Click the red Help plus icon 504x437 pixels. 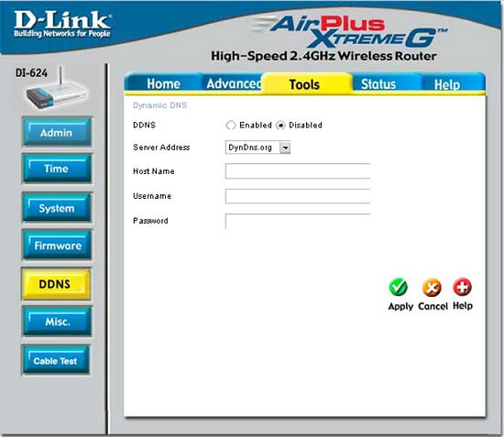[x=462, y=287]
